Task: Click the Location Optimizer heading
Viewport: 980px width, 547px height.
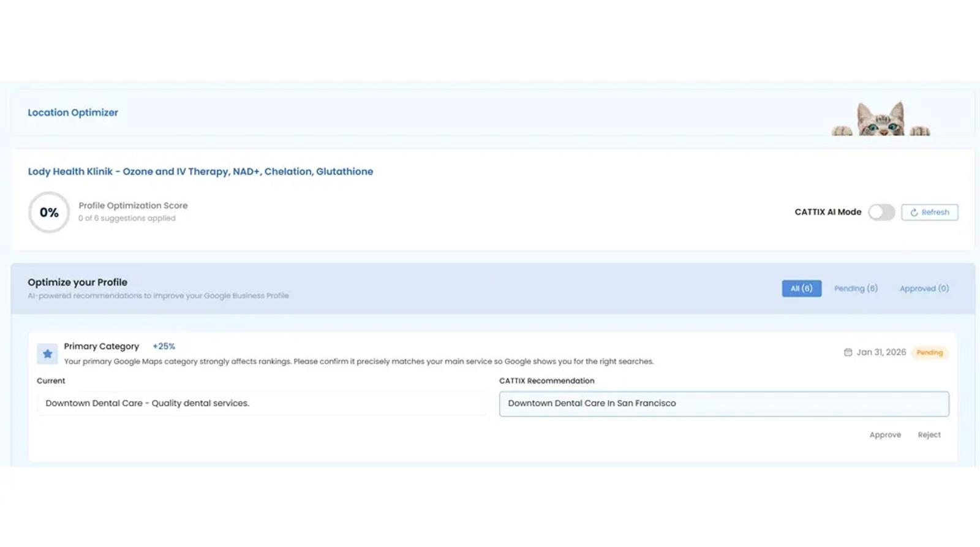Action: click(73, 113)
